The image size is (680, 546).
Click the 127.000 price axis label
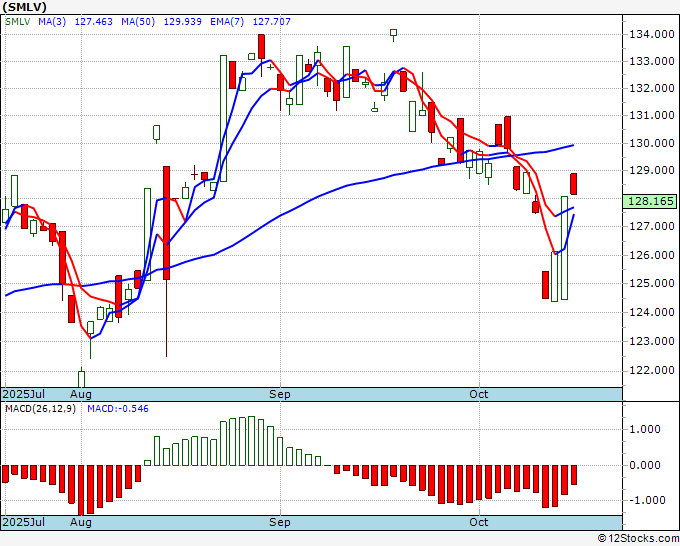[652, 226]
